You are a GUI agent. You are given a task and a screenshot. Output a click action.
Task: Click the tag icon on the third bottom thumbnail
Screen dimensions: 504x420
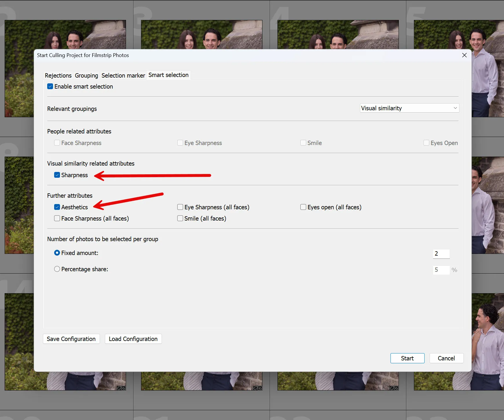391,388
